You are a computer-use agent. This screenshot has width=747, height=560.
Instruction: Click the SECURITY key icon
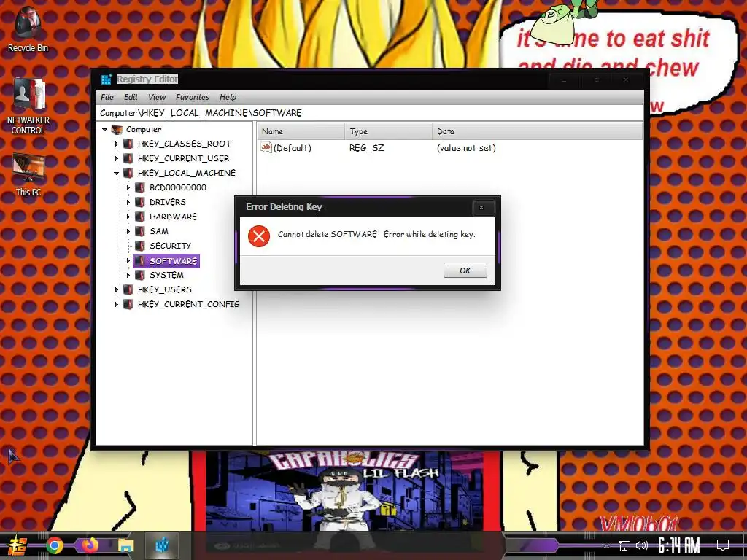coord(140,246)
